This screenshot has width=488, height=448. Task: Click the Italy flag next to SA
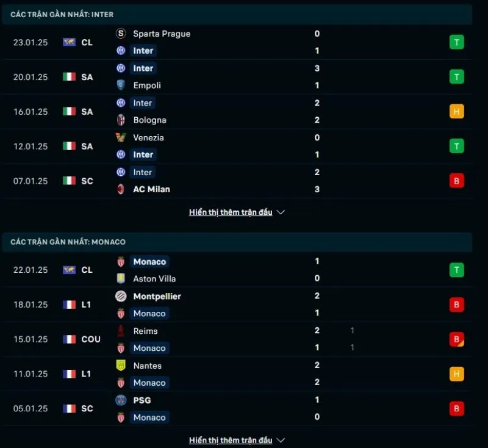click(x=69, y=77)
